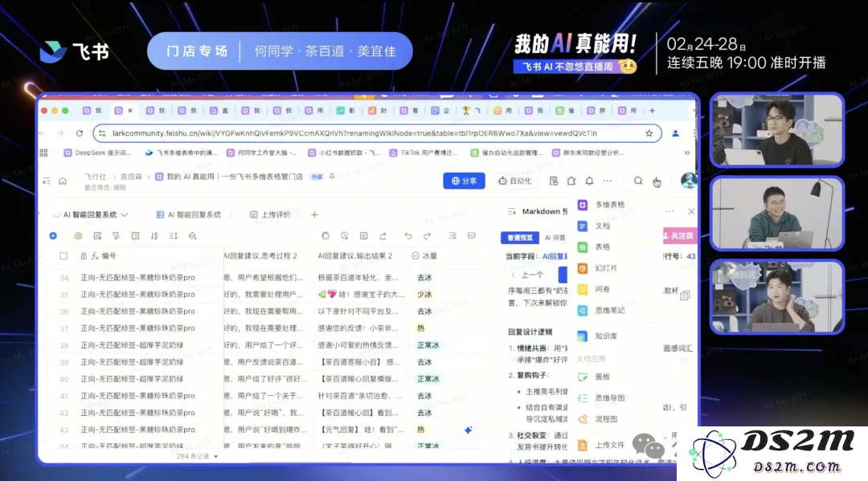Open the filter funnel icon

(117, 235)
